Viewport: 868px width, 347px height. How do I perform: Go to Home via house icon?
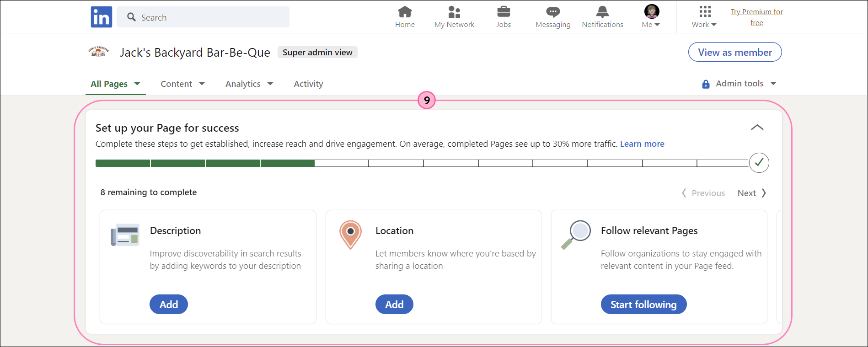(405, 11)
